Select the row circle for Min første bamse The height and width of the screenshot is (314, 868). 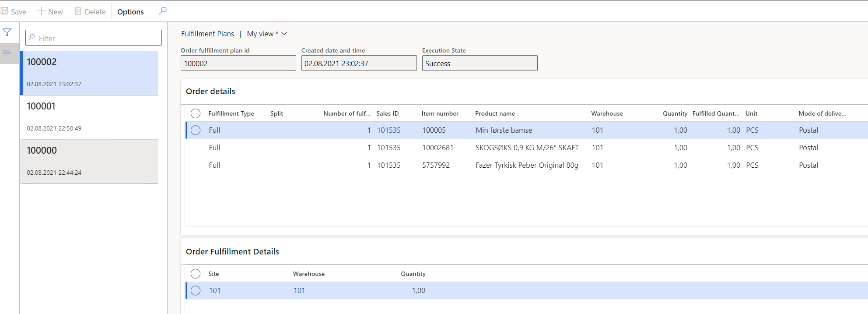point(196,130)
